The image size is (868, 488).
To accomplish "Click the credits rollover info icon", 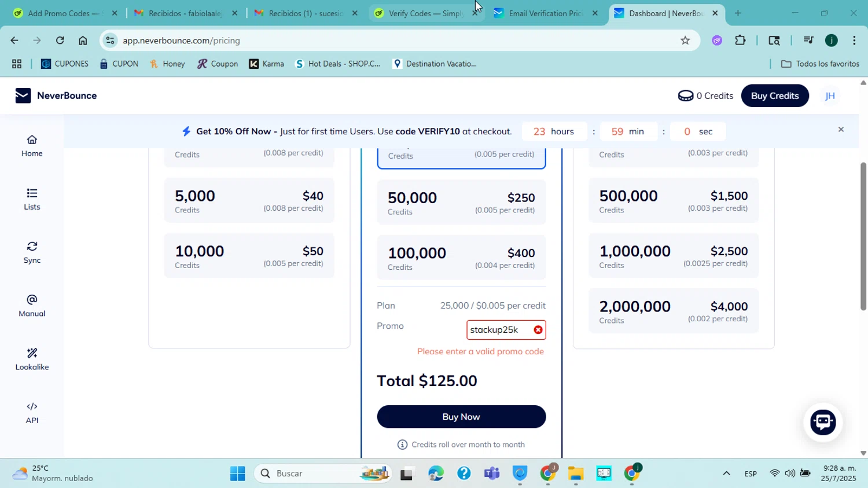I will pyautogui.click(x=402, y=445).
